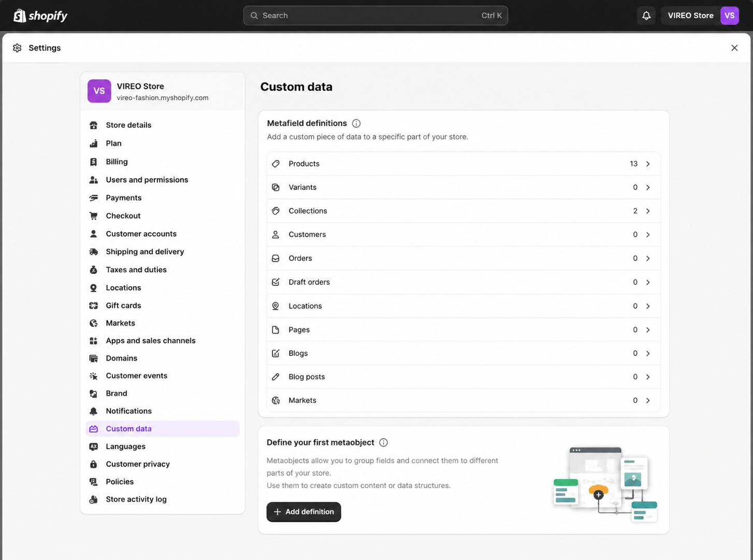Click the Blog posts metafield label
This screenshot has height=560, width=753.
(307, 377)
